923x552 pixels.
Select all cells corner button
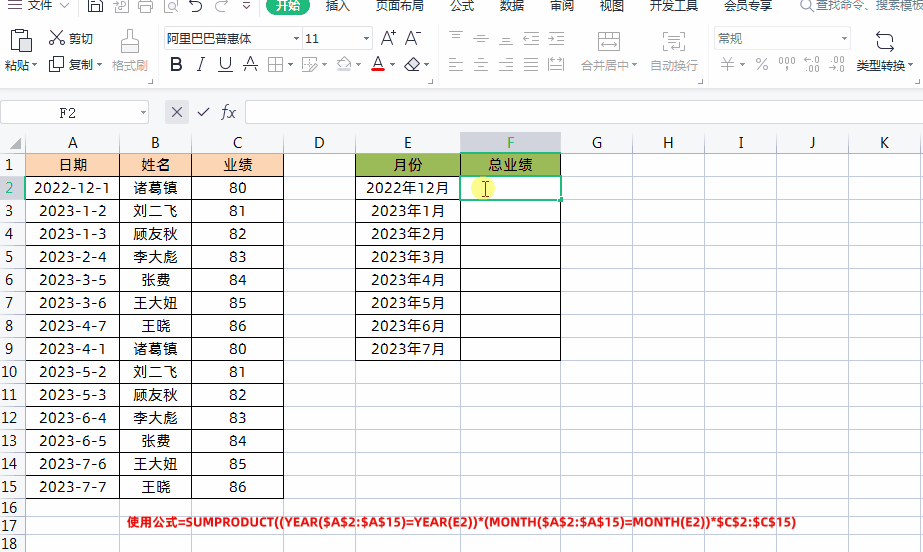pyautogui.click(x=13, y=142)
